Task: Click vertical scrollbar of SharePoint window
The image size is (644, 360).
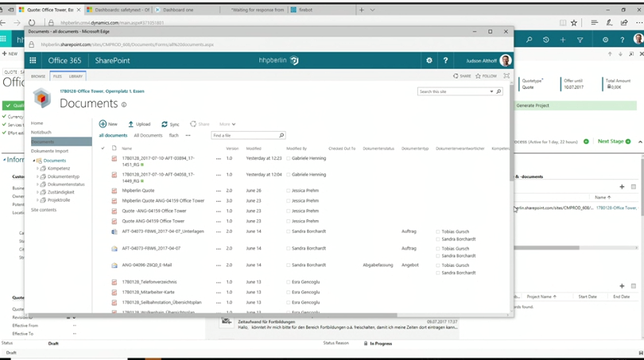Action: pos(511,131)
